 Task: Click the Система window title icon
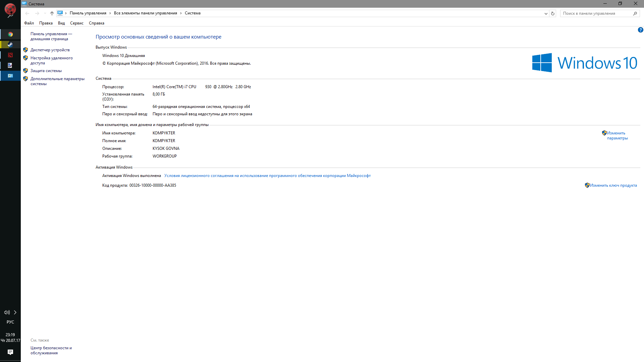click(24, 4)
